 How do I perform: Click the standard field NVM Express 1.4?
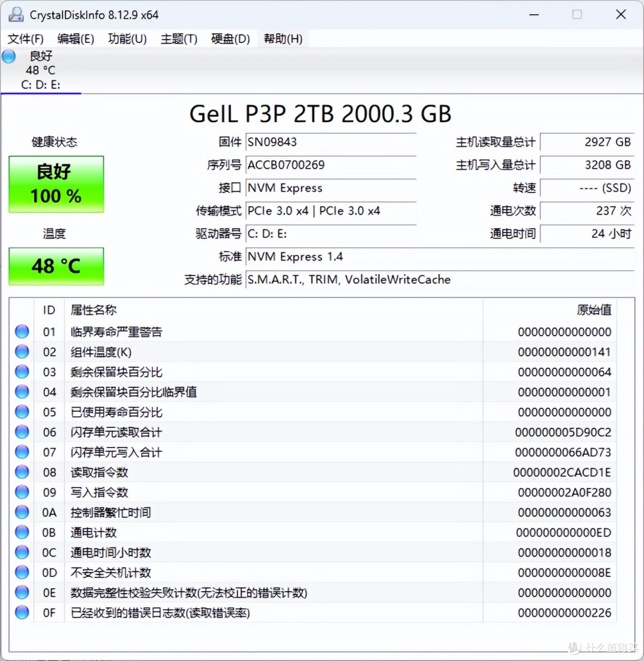point(440,257)
